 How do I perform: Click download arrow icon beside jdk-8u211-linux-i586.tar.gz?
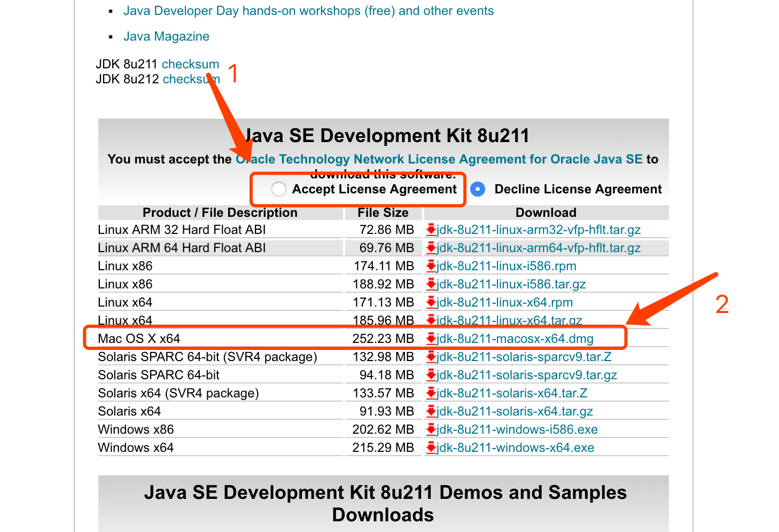point(431,285)
